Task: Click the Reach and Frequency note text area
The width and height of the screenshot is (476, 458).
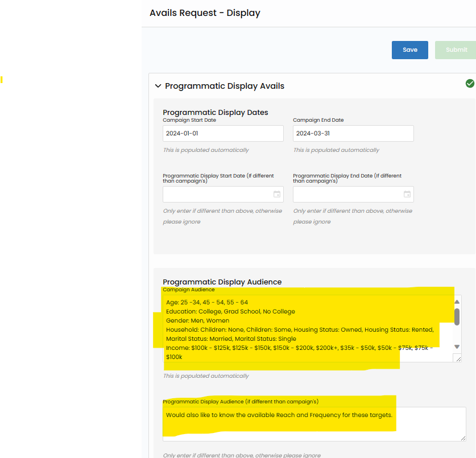Action: pos(314,423)
